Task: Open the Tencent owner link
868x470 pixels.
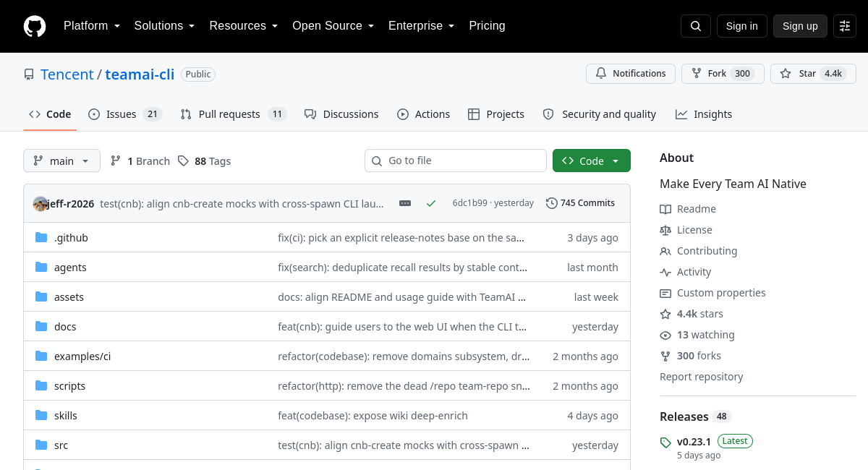Action: click(67, 74)
